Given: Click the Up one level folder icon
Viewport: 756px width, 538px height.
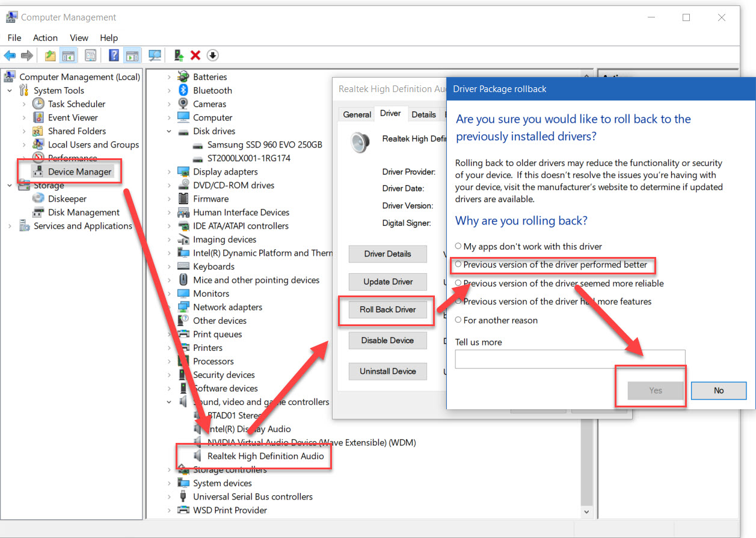Looking at the screenshot, I should coord(51,55).
